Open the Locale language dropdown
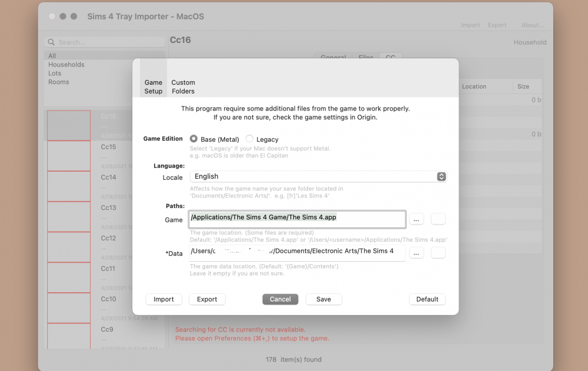The height and width of the screenshot is (371, 588). click(318, 176)
